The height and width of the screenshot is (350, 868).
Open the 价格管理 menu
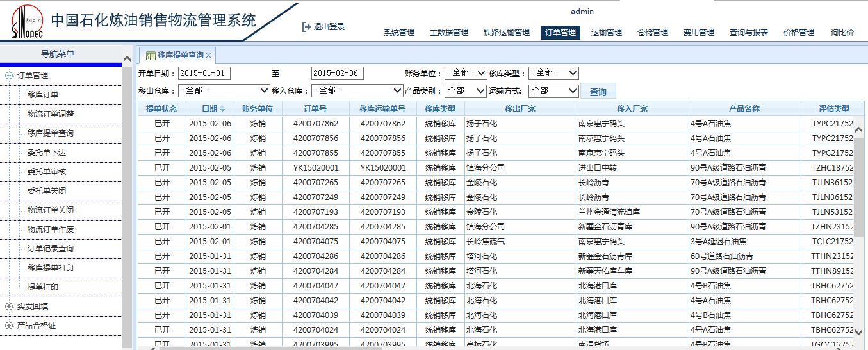[x=799, y=33]
